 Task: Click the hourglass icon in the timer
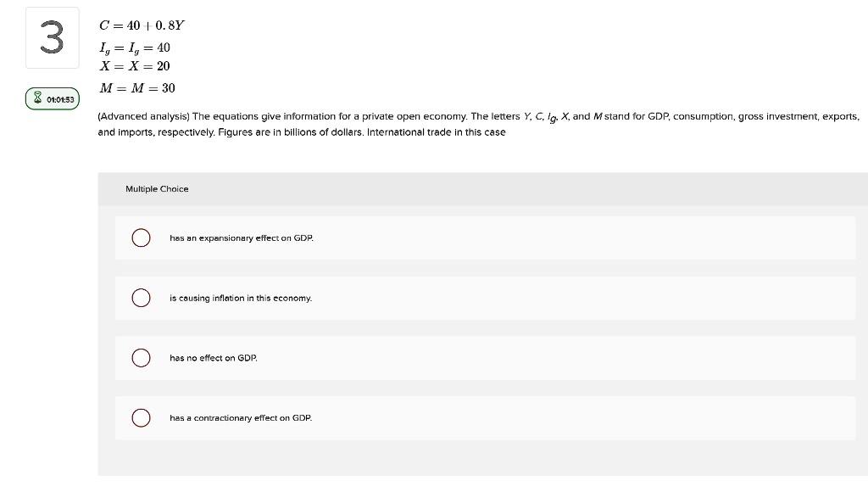click(37, 98)
